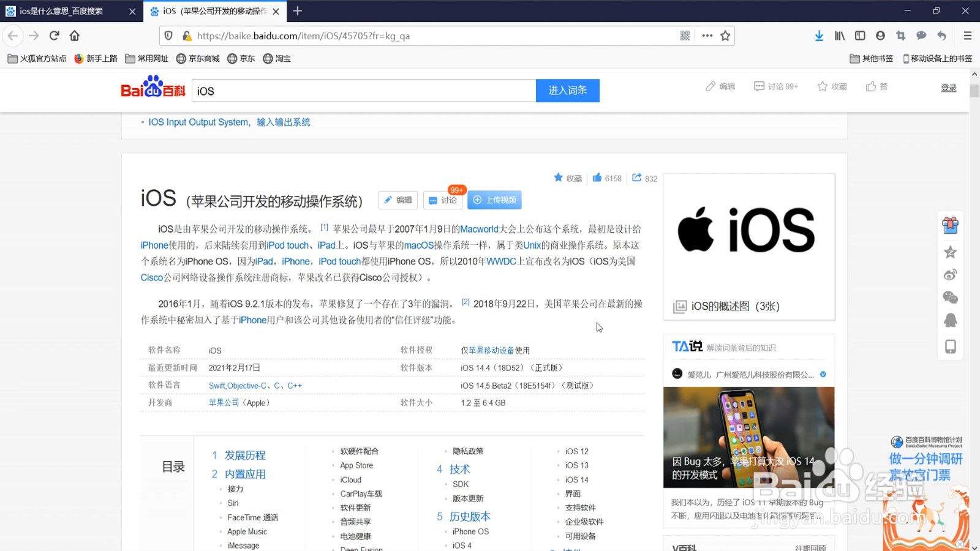The width and height of the screenshot is (980, 551).
Task: Click the 进入词条 search button
Action: point(567,90)
